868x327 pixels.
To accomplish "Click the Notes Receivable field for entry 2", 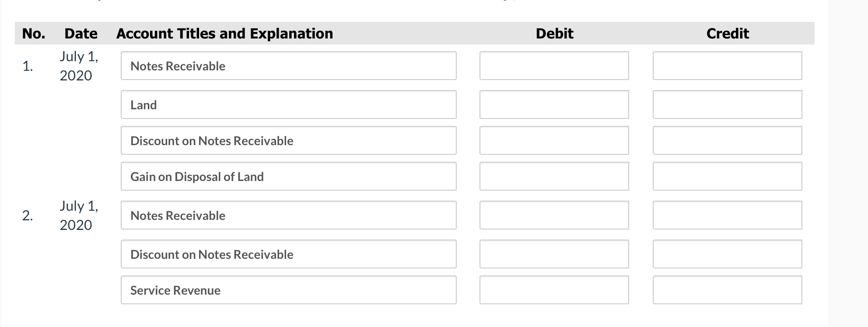I will click(x=289, y=215).
